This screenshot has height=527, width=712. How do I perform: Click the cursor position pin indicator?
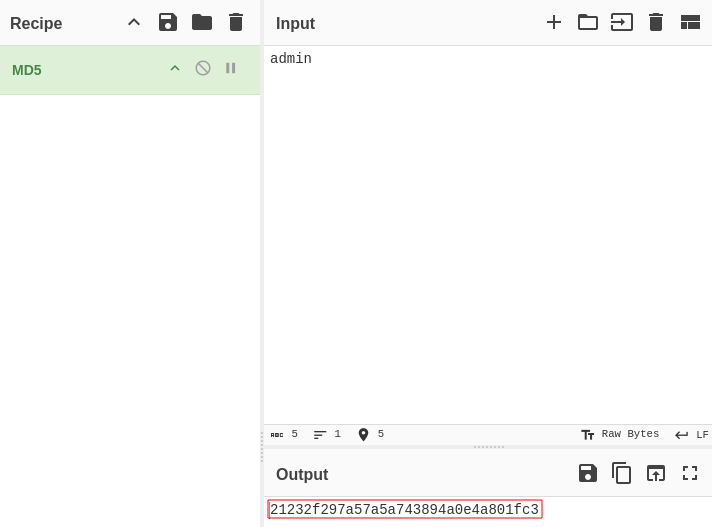pyautogui.click(x=371, y=434)
